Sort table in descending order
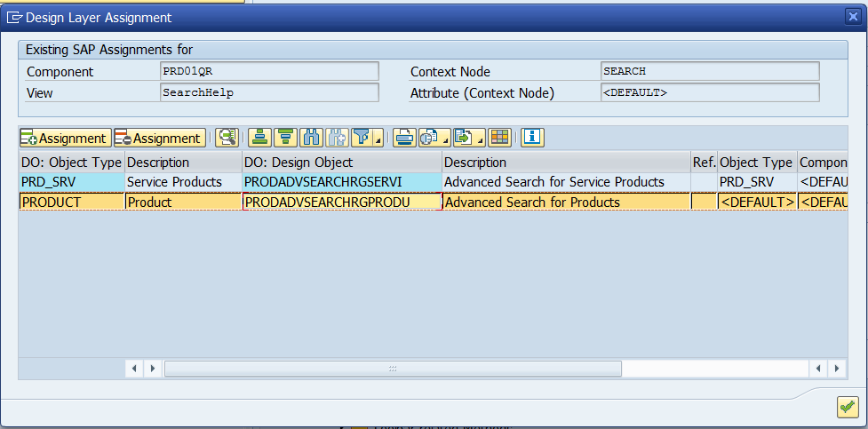This screenshot has width=868, height=429. pos(286,138)
